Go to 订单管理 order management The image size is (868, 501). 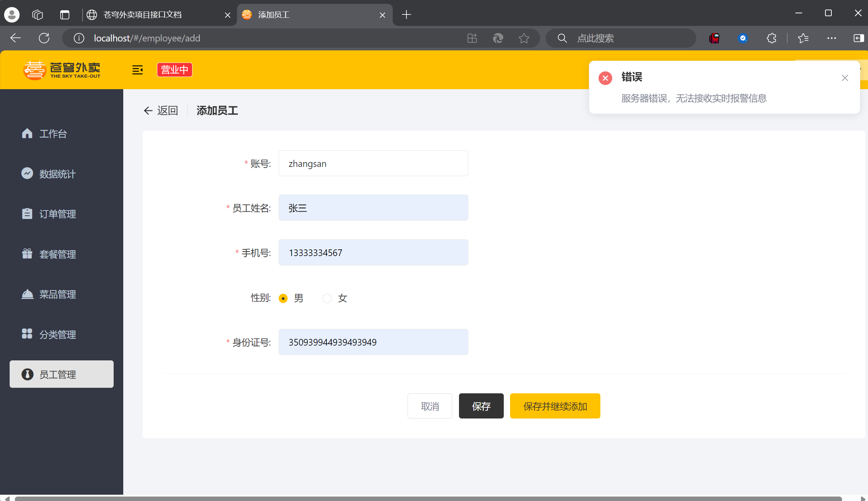(x=57, y=214)
